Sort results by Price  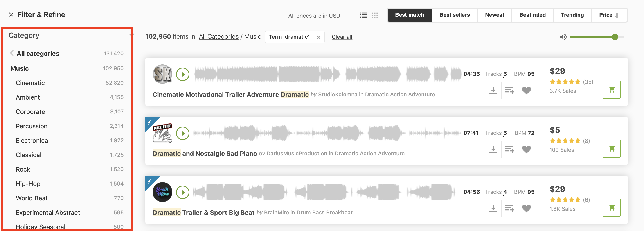[609, 15]
